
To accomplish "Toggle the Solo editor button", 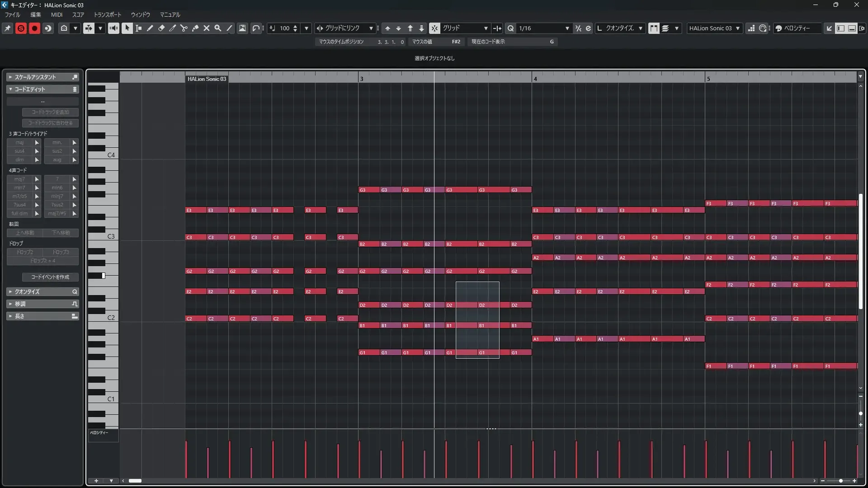I will pyautogui.click(x=21, y=28).
